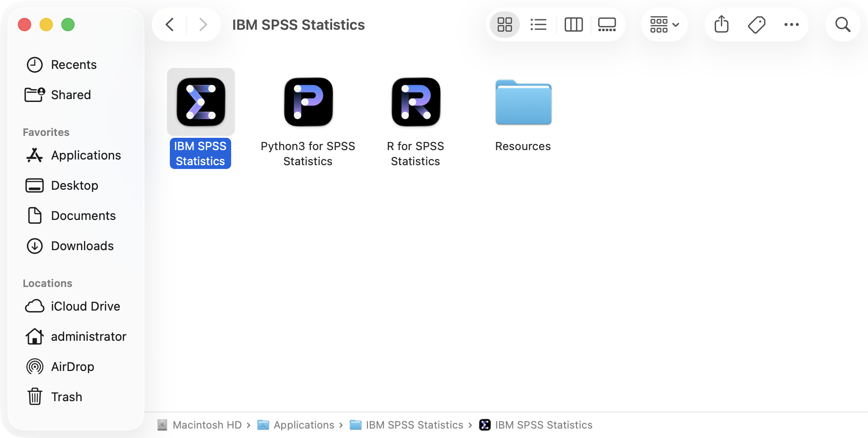Click the AirDrop icon in sidebar
This screenshot has width=868, height=438.
pos(34,367)
